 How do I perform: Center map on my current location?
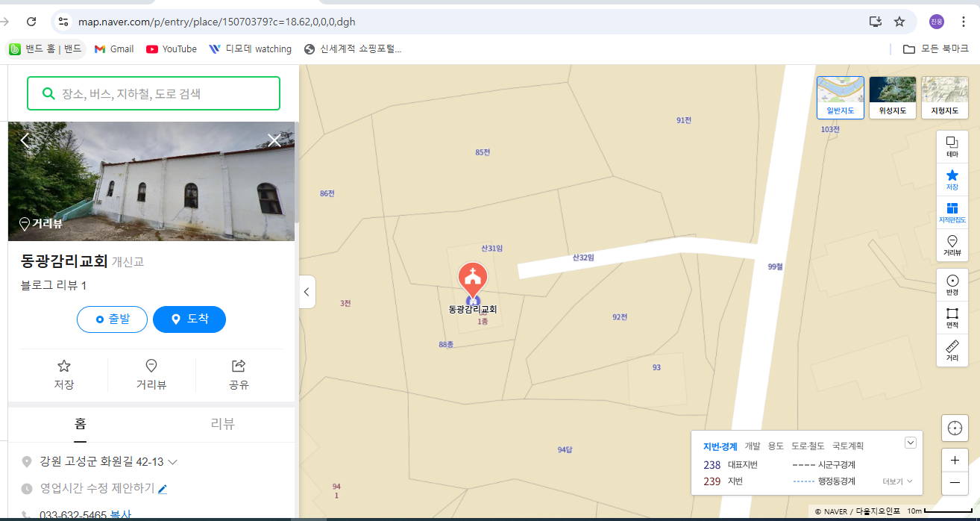[955, 428]
